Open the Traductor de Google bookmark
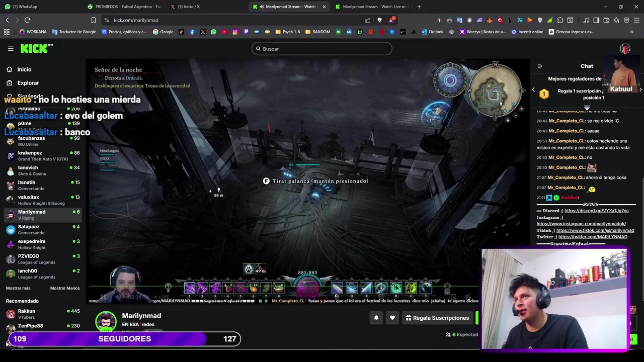 coord(74,32)
